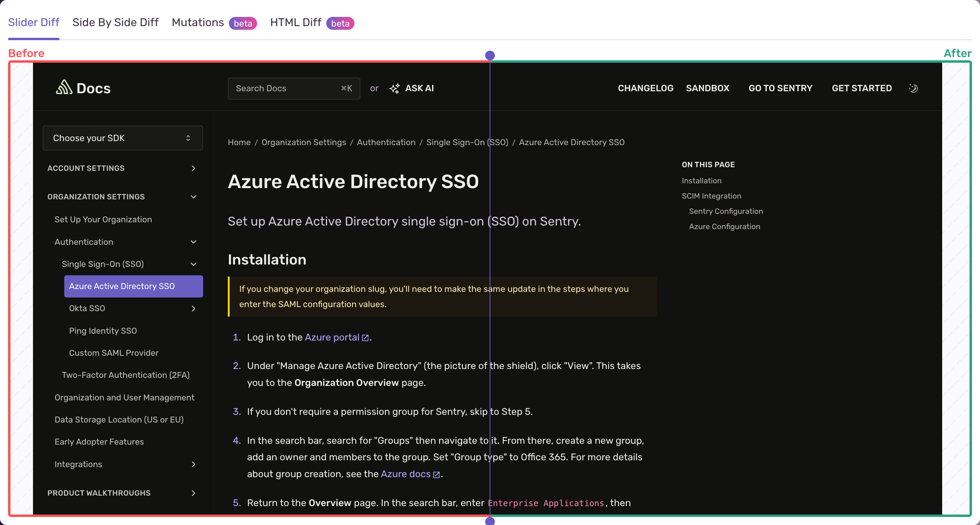980x525 pixels.
Task: Collapse Single Sign-On (SSO) chevron
Action: 194,264
